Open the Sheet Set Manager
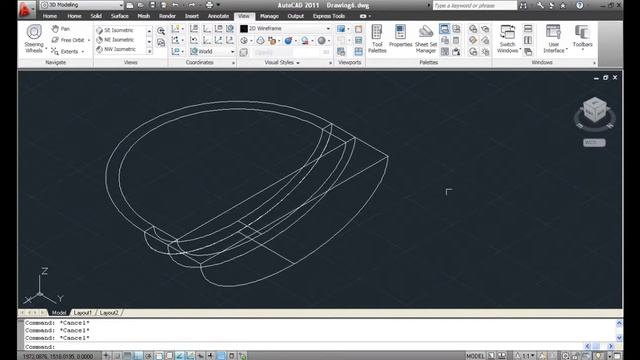 click(426, 38)
